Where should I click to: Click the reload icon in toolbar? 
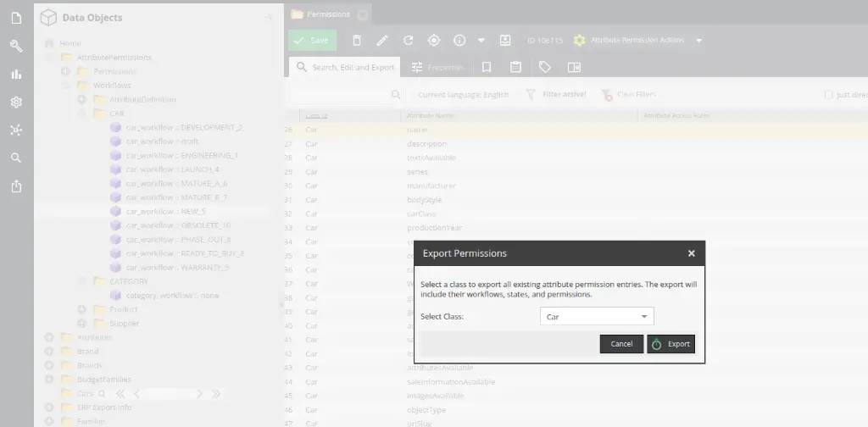[409, 41]
